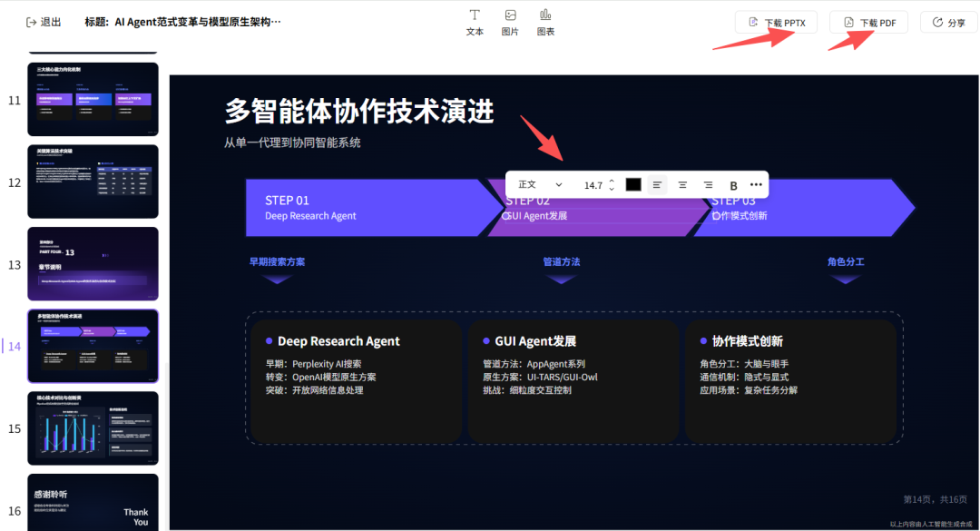Viewport: 980px width, 531px height.
Task: Click the 管道方法 label
Action: [x=562, y=261]
